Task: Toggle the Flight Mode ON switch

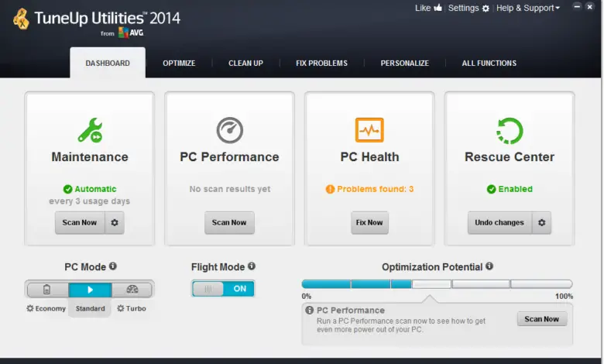Action: [223, 289]
